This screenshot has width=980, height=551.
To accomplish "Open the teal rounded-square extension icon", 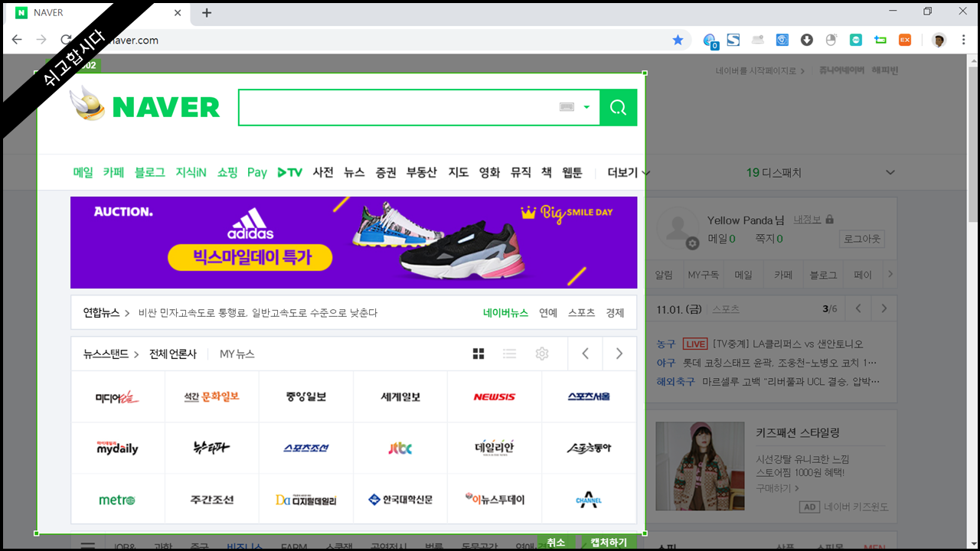I will coord(856,40).
